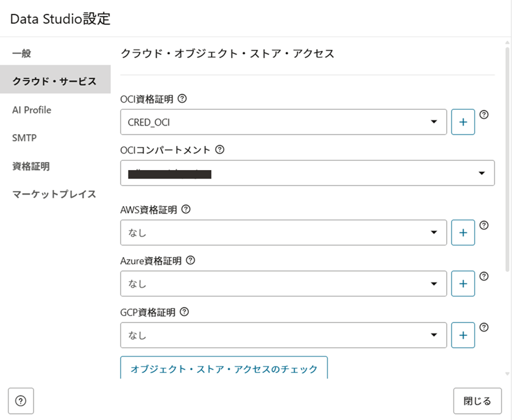
Task: Open the help button in dialog footer
Action: pyautogui.click(x=21, y=401)
